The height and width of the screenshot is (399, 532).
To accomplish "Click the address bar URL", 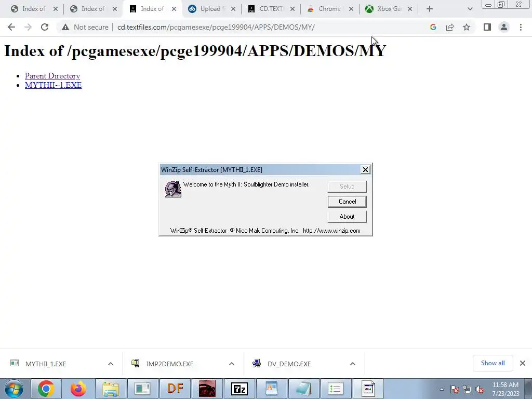I will (x=216, y=27).
